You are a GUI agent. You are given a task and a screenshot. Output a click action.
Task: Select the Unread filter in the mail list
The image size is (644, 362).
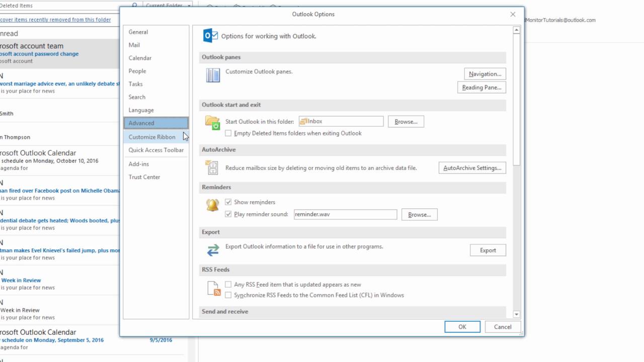point(9,34)
